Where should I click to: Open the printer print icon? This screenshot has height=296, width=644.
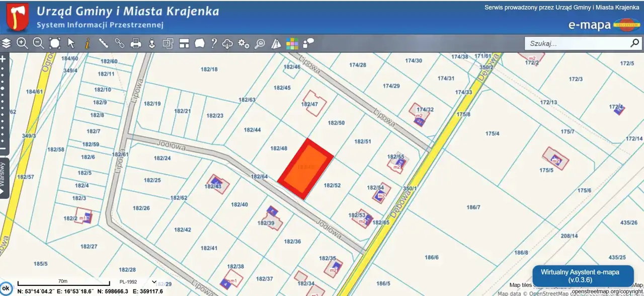pos(135,43)
